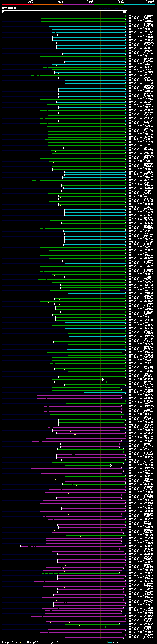Viewport: 157px width, 644px height.
Task: Choose the UniRef100_A2ZEN8 label
Action: coord(141,320)
